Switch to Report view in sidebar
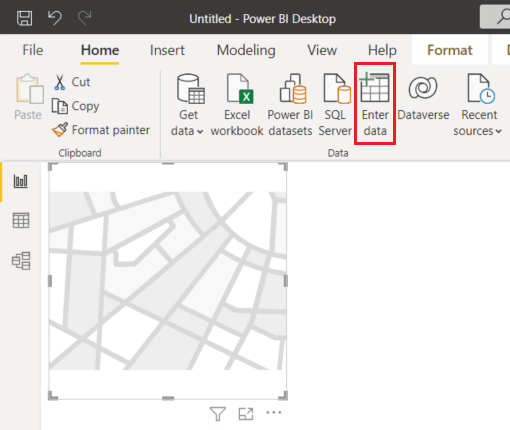 tap(21, 181)
